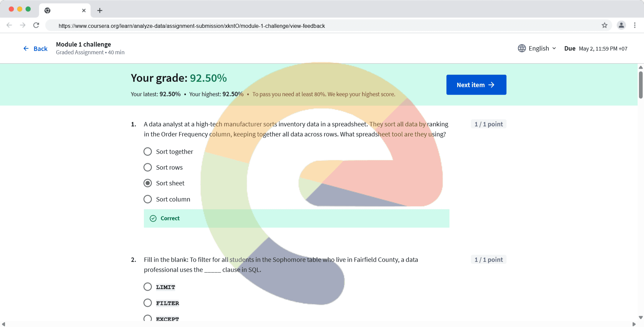Choose the "Sort column" radio option
The height and width of the screenshot is (327, 644).
tap(148, 199)
